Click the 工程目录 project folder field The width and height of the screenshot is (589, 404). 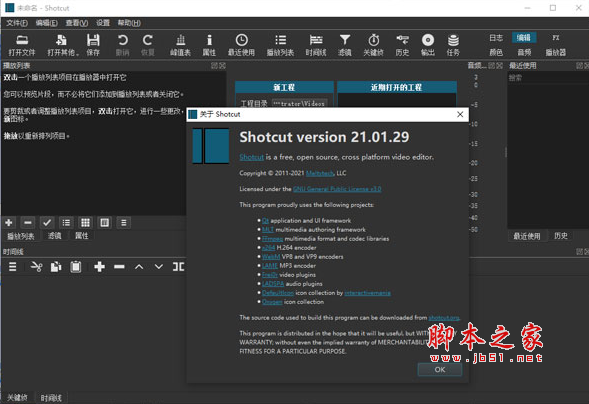tap(299, 103)
